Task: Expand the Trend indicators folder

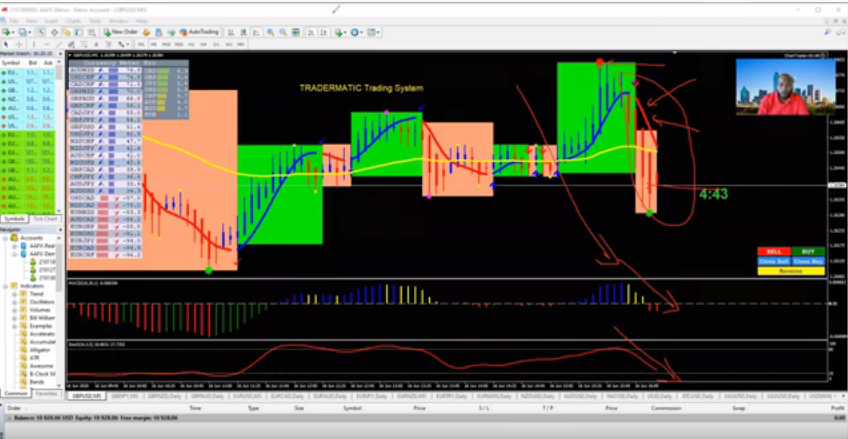Action: [15, 294]
